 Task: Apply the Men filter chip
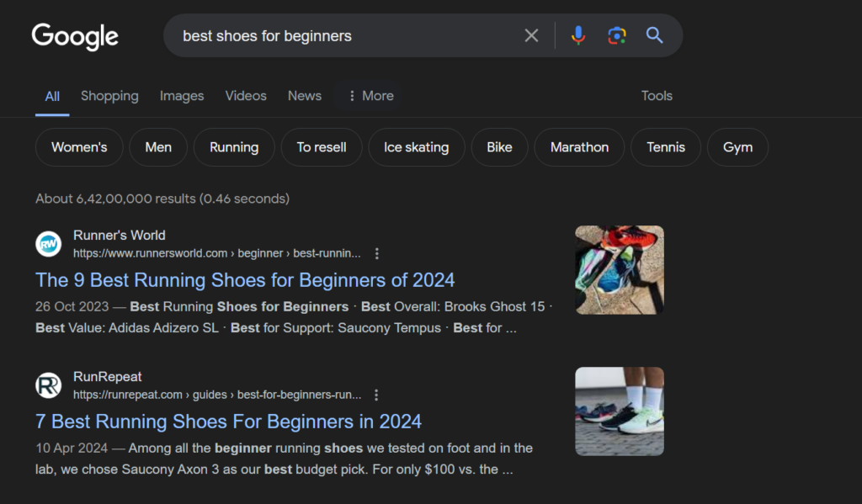[x=158, y=147]
